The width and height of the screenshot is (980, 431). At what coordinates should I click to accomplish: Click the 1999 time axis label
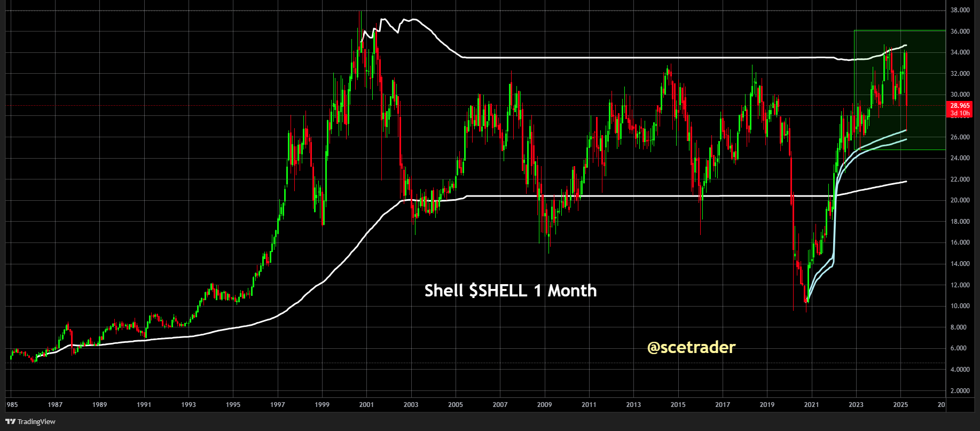tap(322, 405)
